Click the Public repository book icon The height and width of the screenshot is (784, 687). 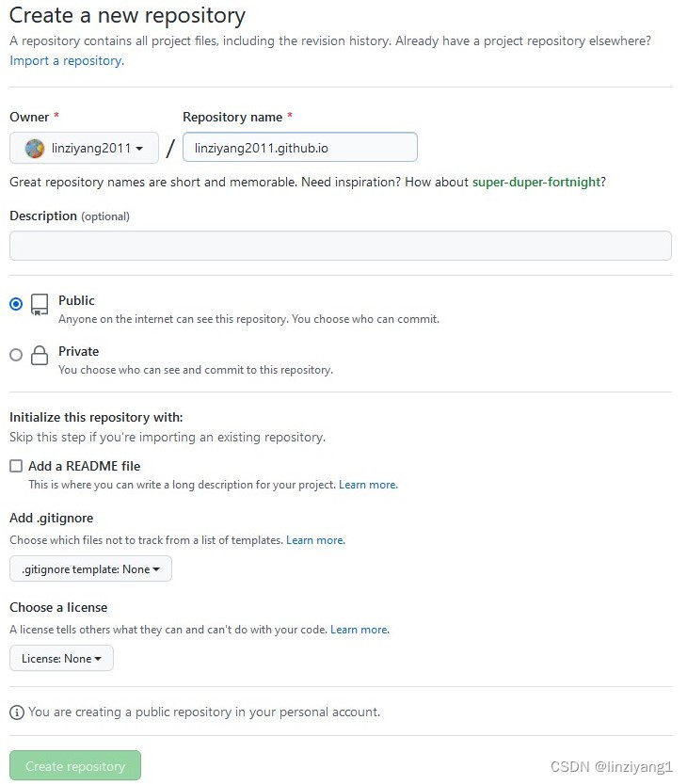[x=39, y=304]
